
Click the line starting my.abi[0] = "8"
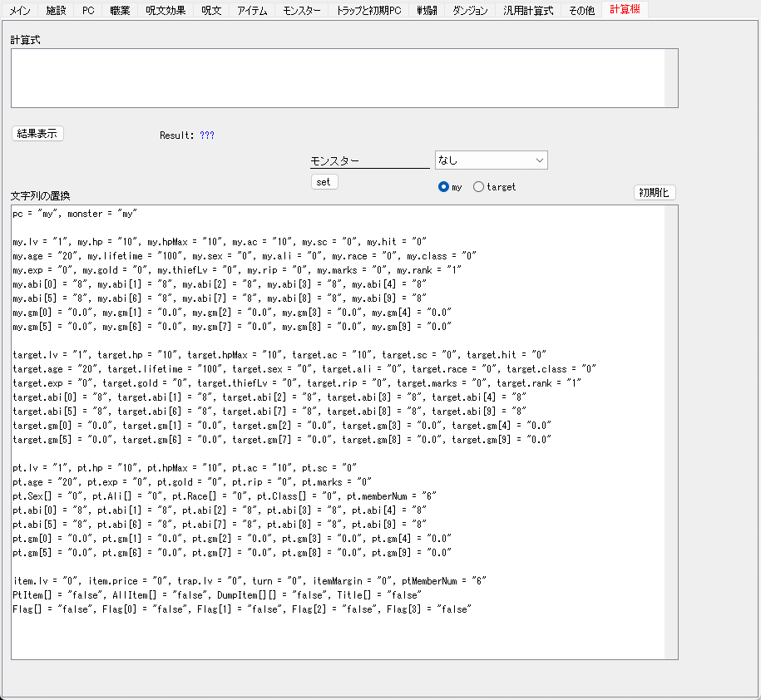220,284
